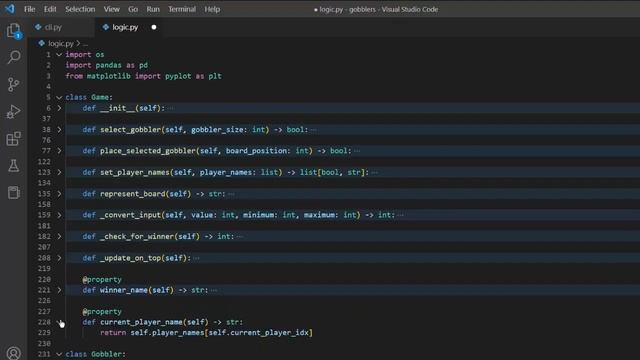Click line number 229 in gutter
The height and width of the screenshot is (360, 640).
click(x=44, y=333)
